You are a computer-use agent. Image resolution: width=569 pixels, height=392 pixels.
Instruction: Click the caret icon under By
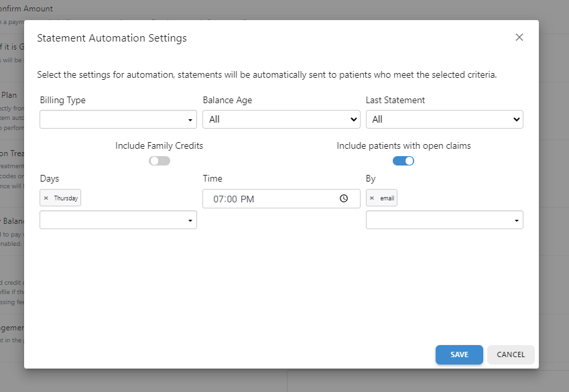click(516, 220)
